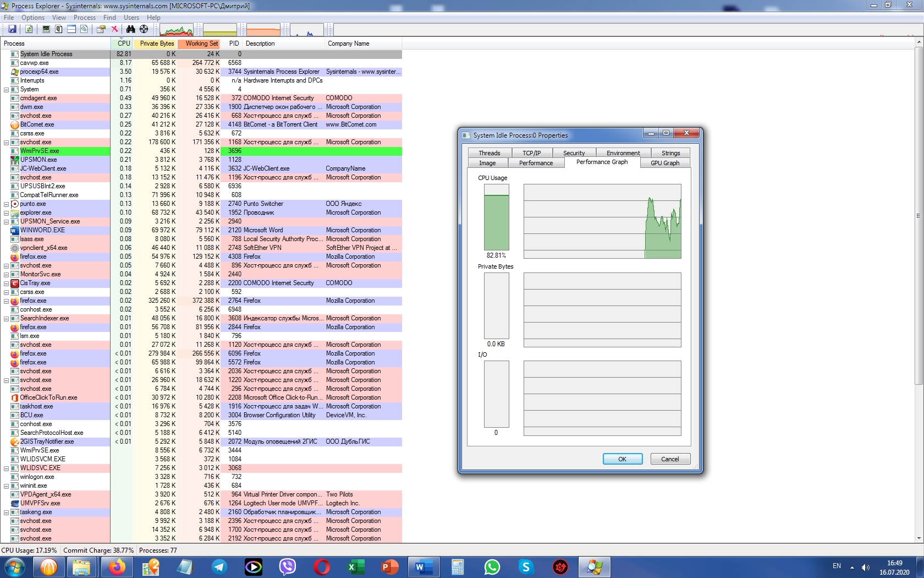Collapse the UPSMON_Service.exe tree node
924x578 pixels.
click(6, 222)
